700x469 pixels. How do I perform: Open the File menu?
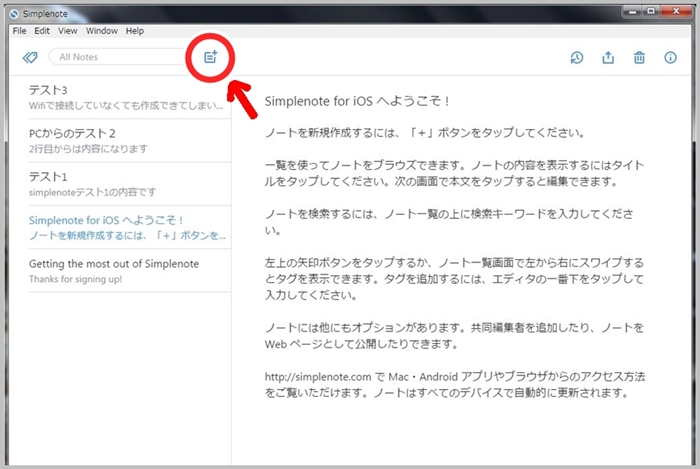pyautogui.click(x=19, y=31)
